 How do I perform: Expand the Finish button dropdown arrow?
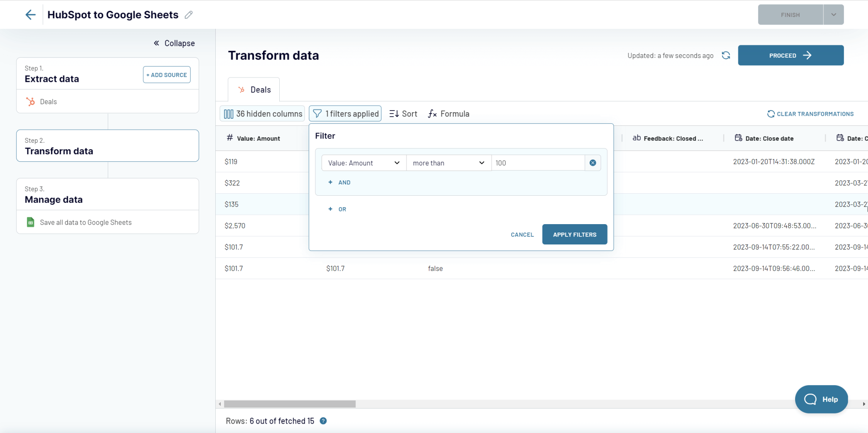[x=833, y=14]
